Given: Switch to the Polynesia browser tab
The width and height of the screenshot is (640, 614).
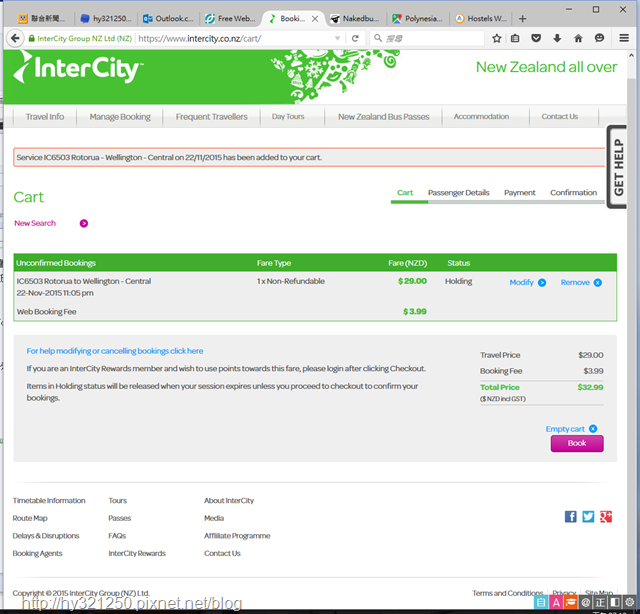Looking at the screenshot, I should pos(418,19).
